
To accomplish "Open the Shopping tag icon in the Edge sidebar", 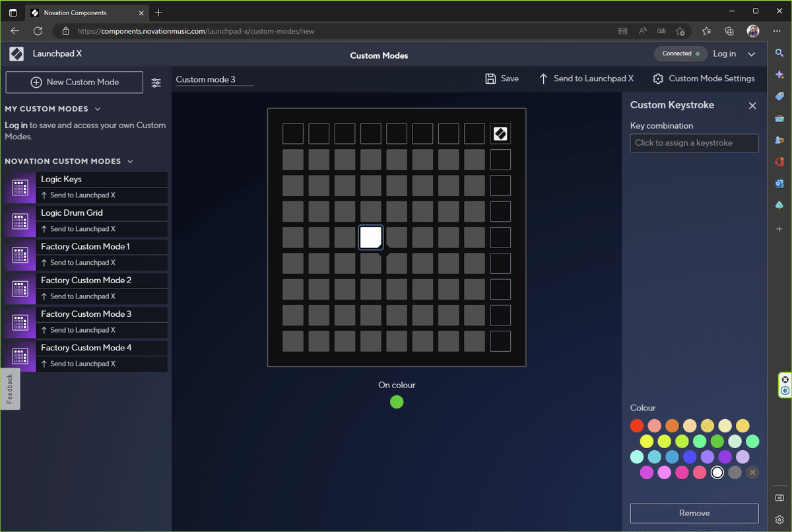I will pos(779,97).
